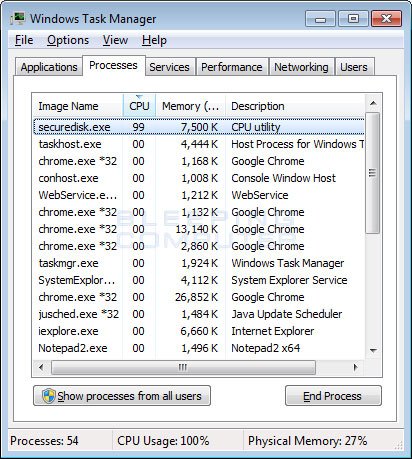Click the Task Manager title bar icon
The width and height of the screenshot is (412, 459).
pos(18,18)
